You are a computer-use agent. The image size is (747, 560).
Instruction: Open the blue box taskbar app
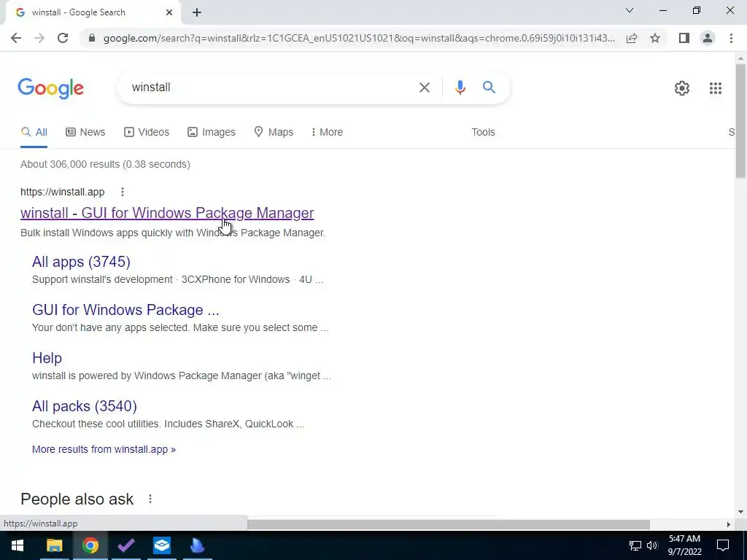[x=161, y=545]
